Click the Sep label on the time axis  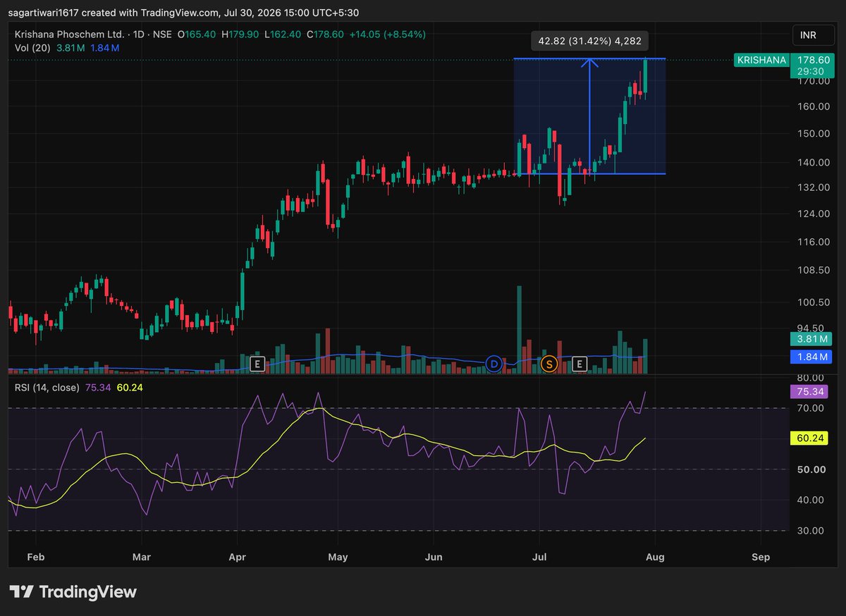click(761, 557)
